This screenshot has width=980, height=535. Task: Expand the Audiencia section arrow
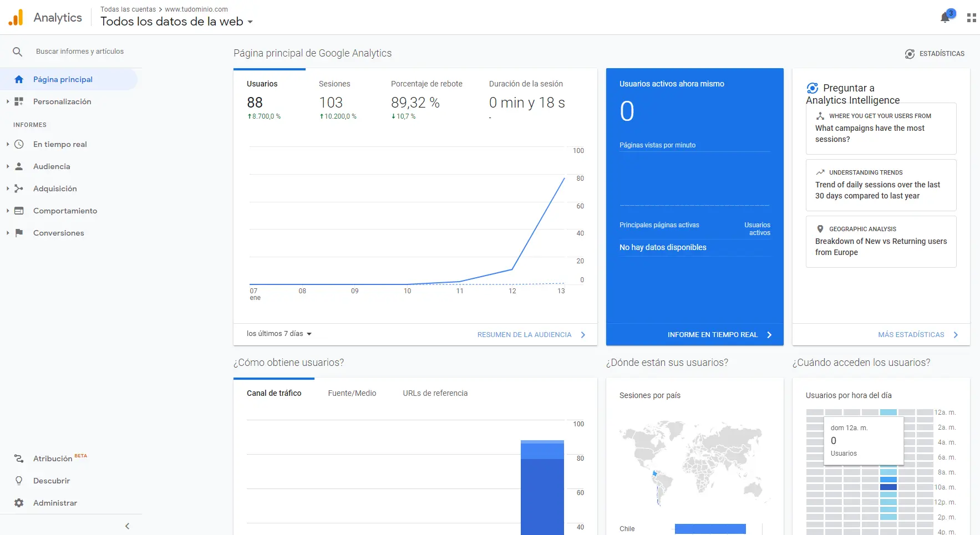pos(8,166)
